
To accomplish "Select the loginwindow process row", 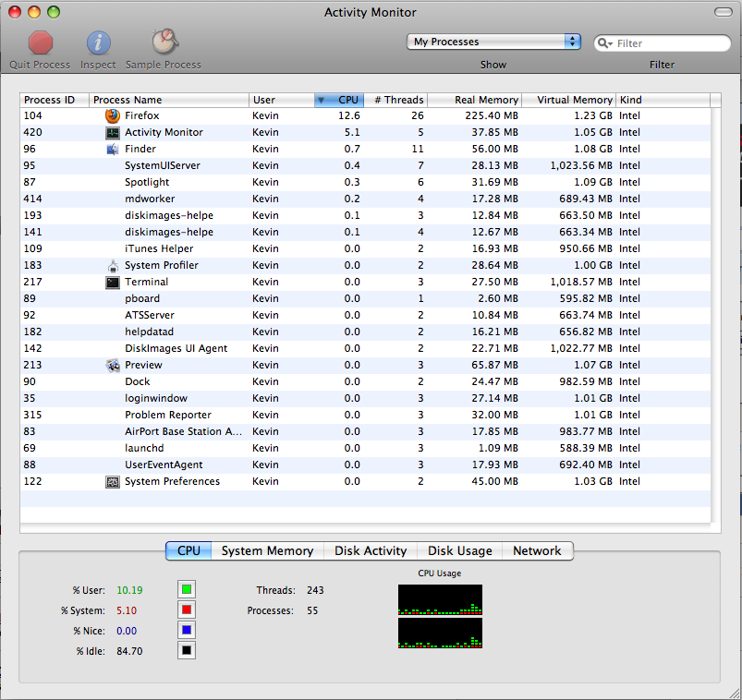I will 365,398.
